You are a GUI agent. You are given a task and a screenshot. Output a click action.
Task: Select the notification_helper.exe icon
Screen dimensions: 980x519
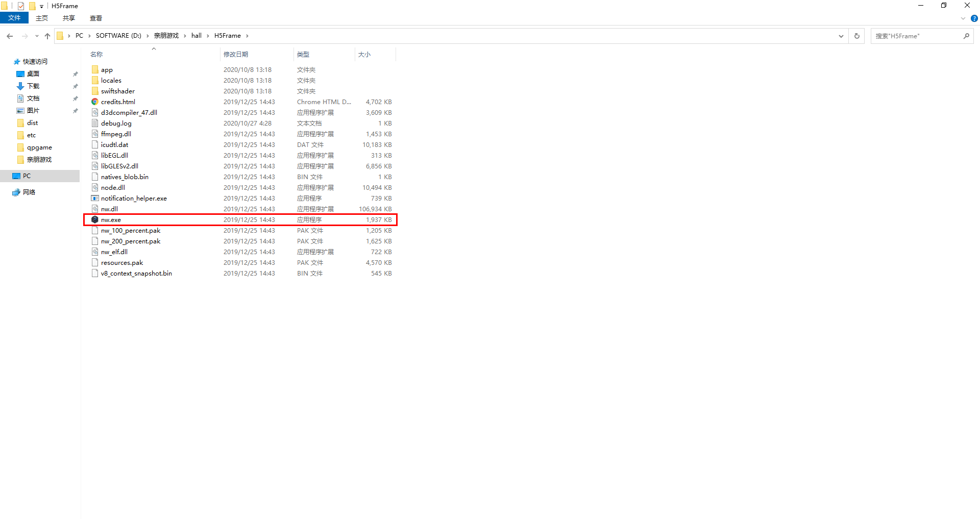95,198
